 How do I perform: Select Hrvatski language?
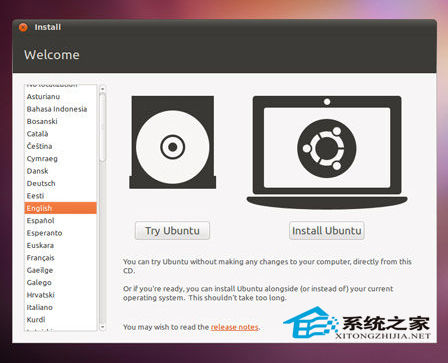[x=61, y=295]
